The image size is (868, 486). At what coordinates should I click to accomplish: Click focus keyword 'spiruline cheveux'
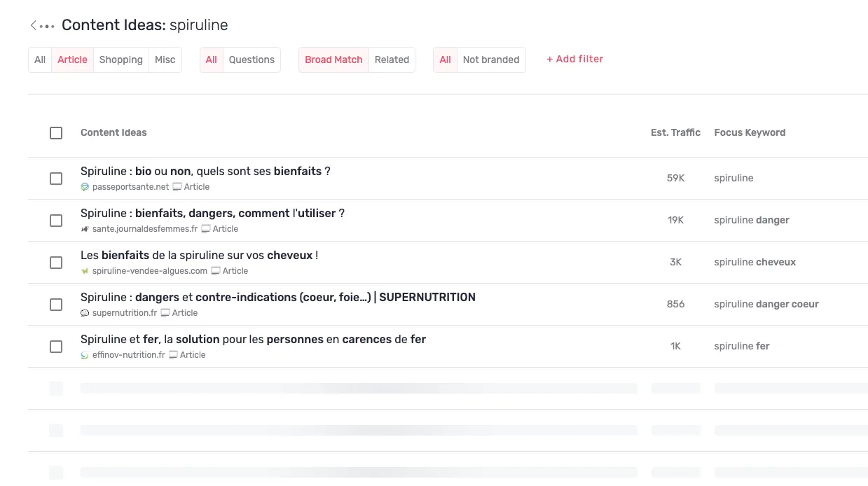point(755,263)
